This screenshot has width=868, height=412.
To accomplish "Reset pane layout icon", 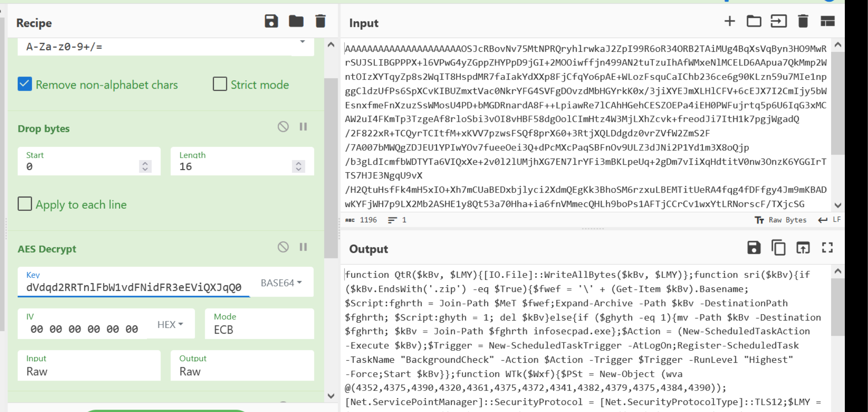I will pyautogui.click(x=827, y=21).
